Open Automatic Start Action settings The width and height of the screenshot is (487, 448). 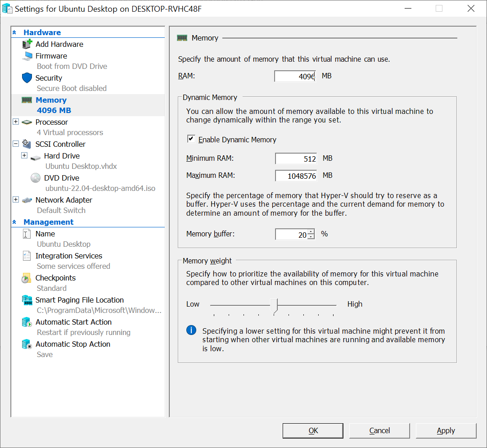tap(73, 322)
